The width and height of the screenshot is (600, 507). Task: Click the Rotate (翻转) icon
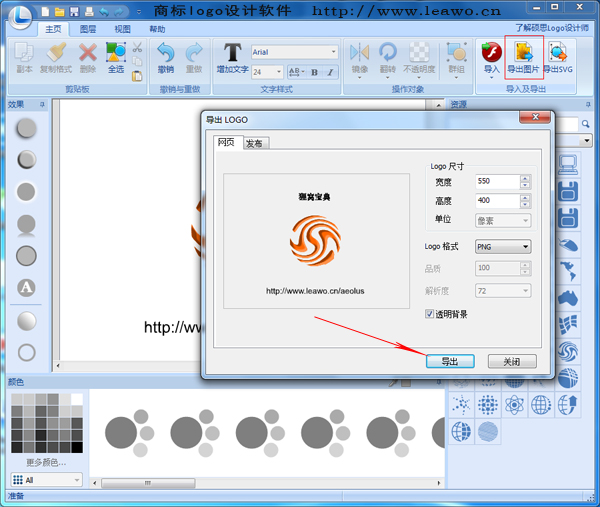click(x=388, y=52)
